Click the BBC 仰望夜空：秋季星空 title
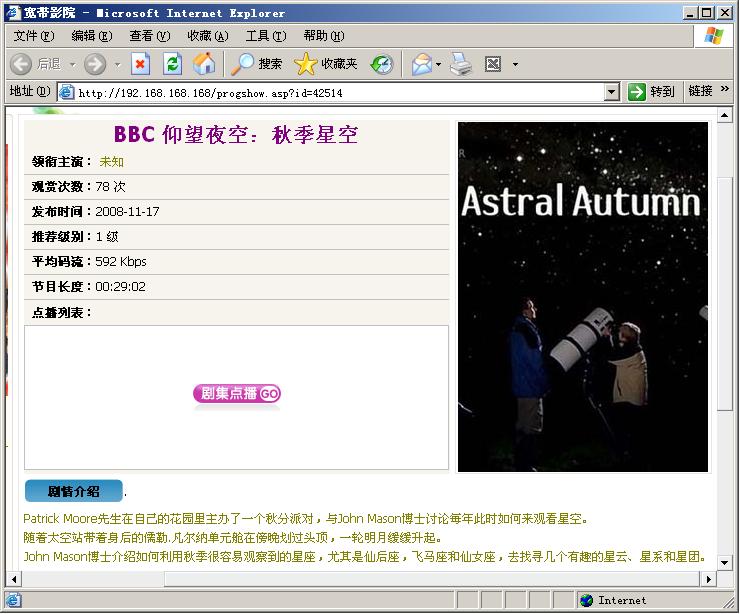 click(x=236, y=135)
